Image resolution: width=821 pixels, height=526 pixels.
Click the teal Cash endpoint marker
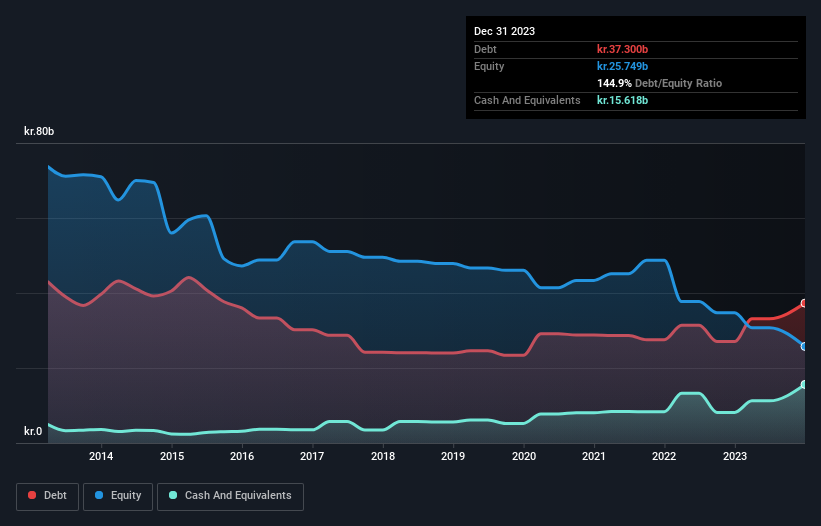pos(804,385)
